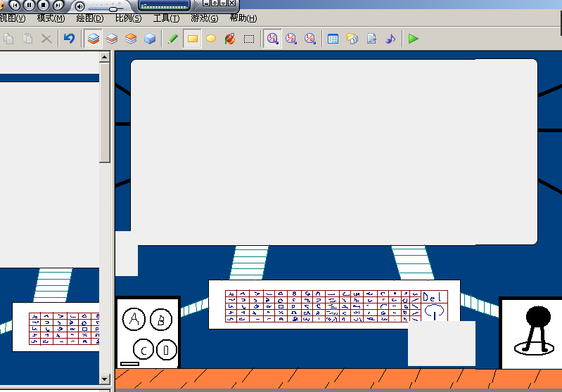Select the Ellipse drawing tool
The height and width of the screenshot is (392, 562).
(211, 39)
